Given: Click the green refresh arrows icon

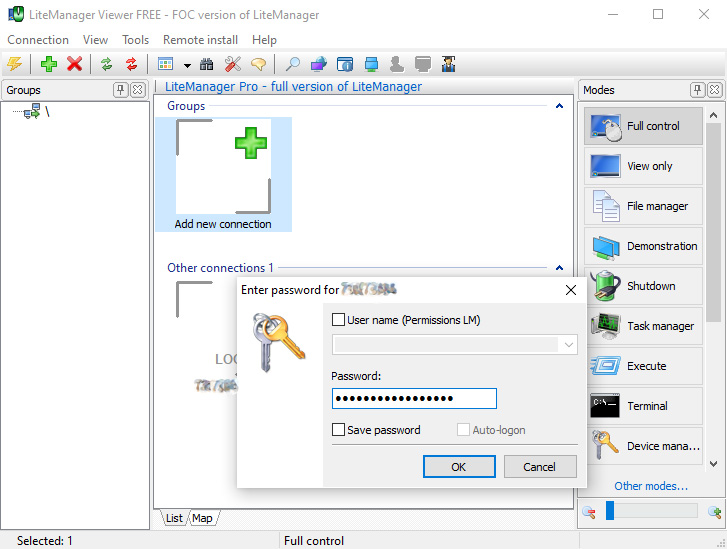Looking at the screenshot, I should pos(107,64).
